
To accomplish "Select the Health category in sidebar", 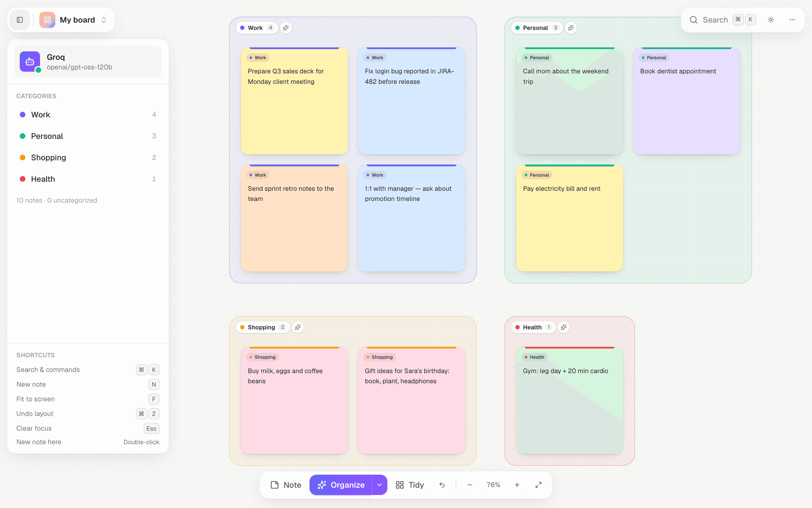I will click(x=88, y=179).
